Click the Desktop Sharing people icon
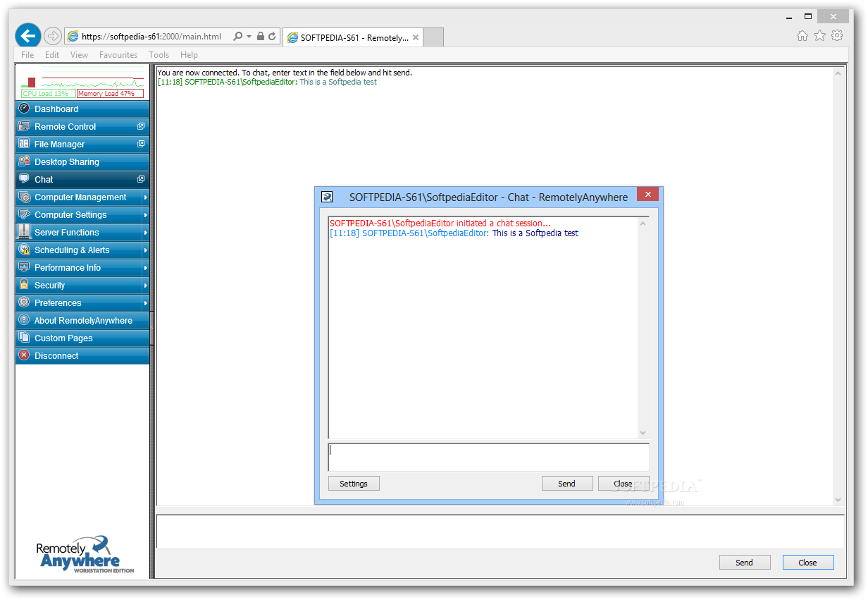This screenshot has width=868, height=600. click(x=25, y=161)
